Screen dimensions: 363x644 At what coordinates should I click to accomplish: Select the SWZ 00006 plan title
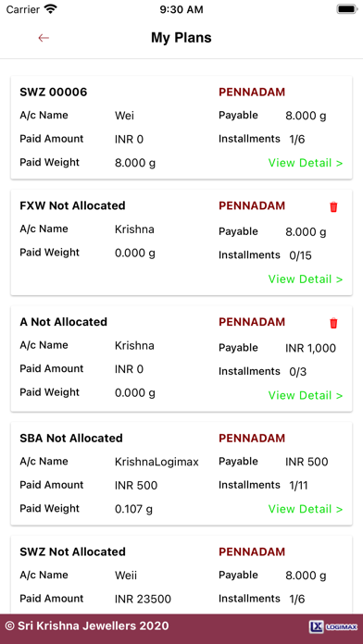point(54,92)
